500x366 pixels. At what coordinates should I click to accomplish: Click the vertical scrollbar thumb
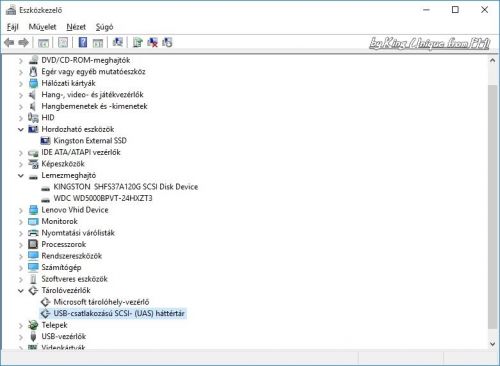(492, 207)
